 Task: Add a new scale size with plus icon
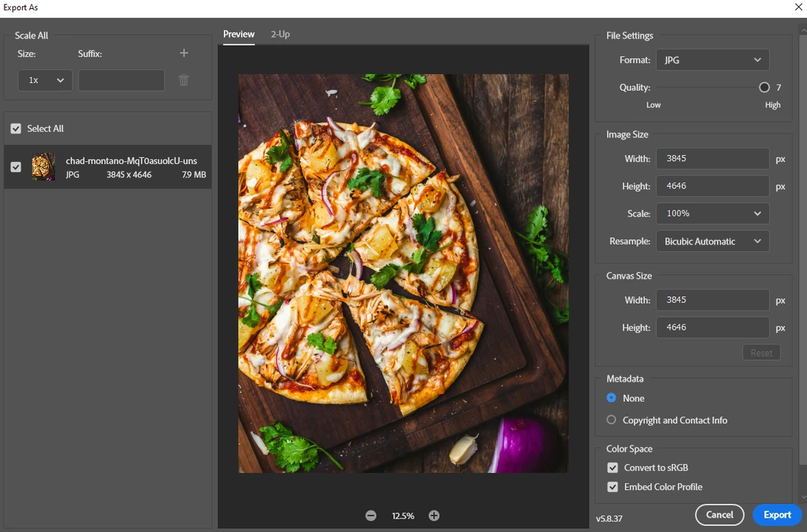tap(184, 53)
